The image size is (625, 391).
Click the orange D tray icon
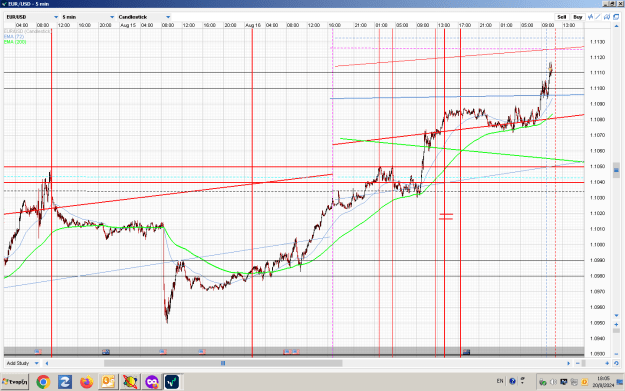pyautogui.click(x=584, y=382)
